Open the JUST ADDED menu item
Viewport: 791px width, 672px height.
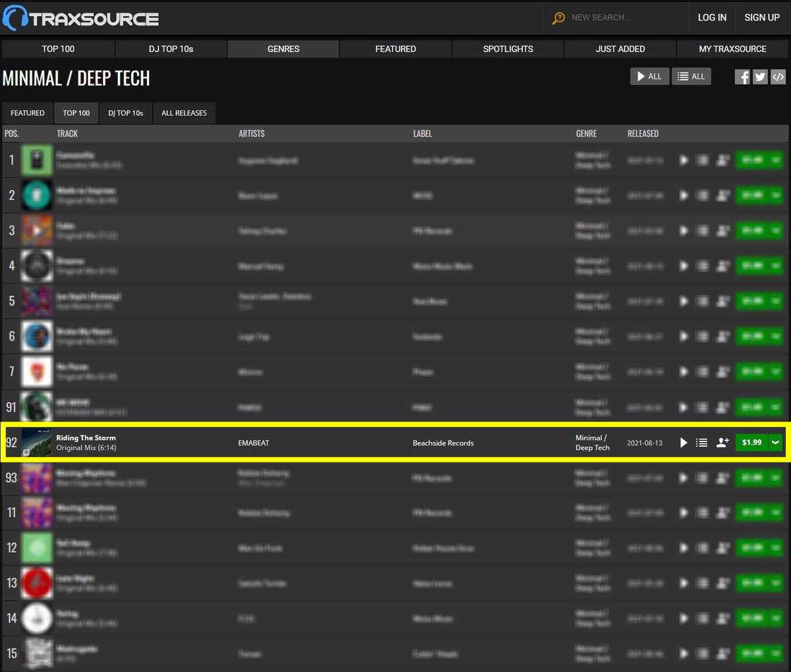click(x=620, y=49)
